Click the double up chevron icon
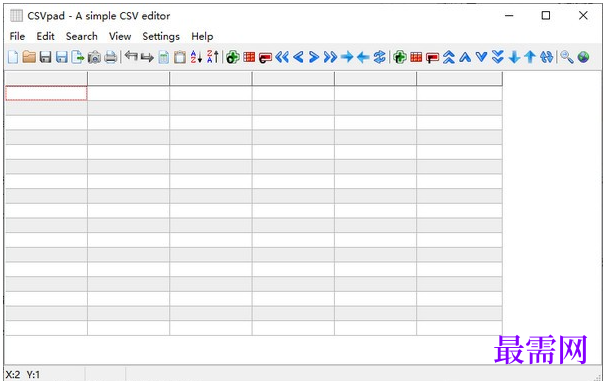Viewport: 606px width, 381px height. point(449,57)
